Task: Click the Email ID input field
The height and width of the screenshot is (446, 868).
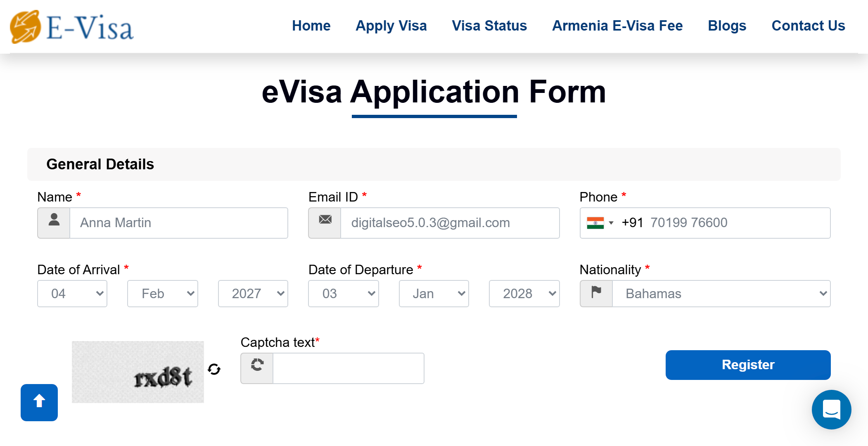Action: [449, 223]
